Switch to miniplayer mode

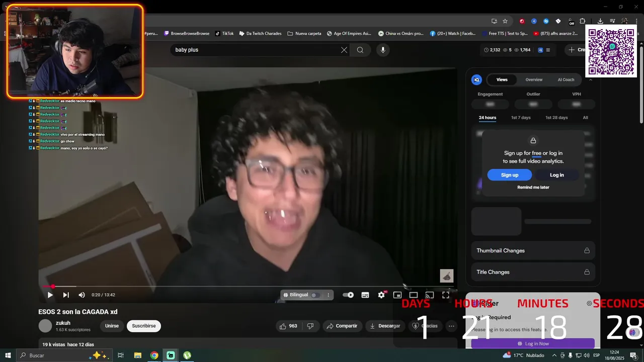pos(397,295)
